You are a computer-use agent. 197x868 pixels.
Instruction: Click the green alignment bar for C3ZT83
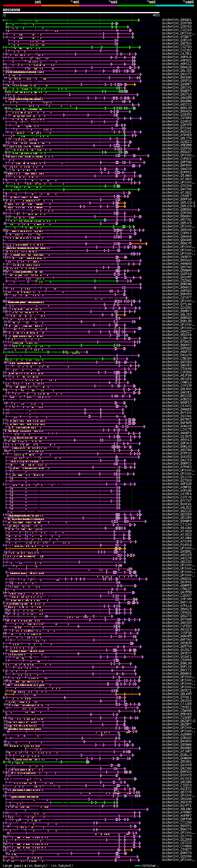[71, 47]
